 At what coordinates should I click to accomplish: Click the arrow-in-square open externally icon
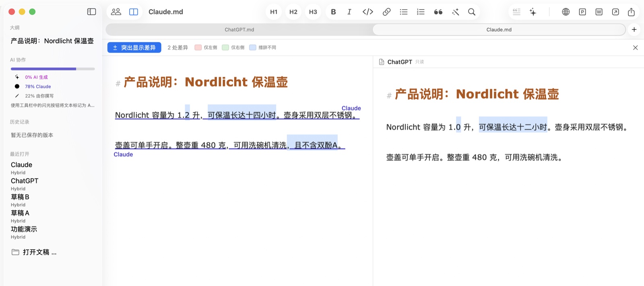[615, 12]
